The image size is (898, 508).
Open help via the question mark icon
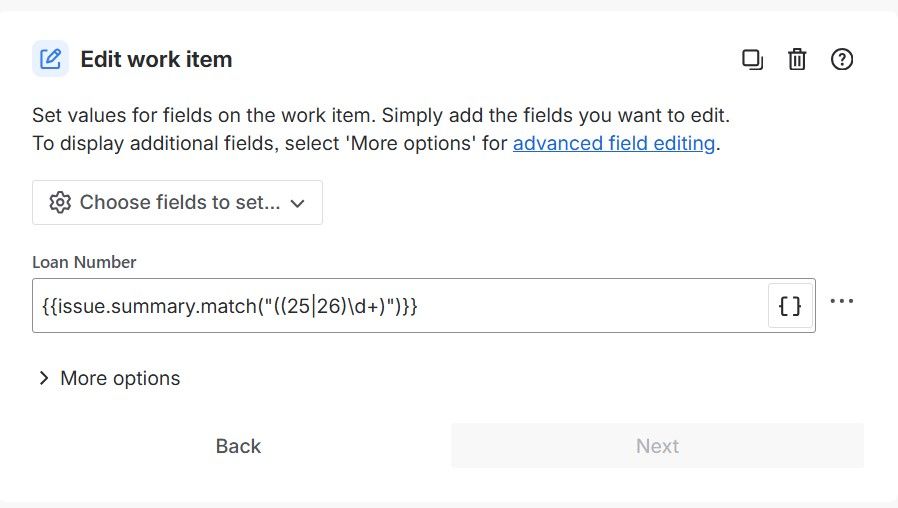pyautogui.click(x=841, y=60)
